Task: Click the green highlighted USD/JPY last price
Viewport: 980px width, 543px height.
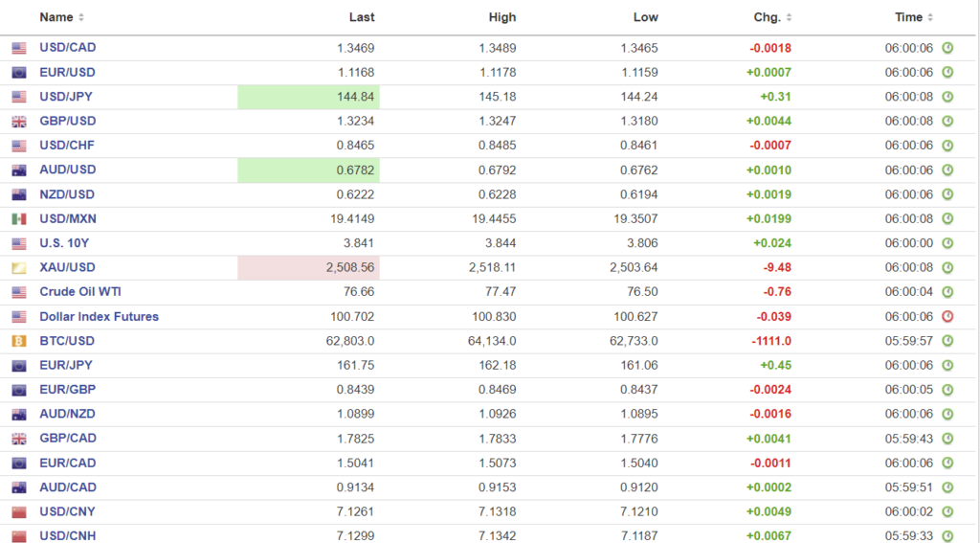Action: tap(308, 97)
